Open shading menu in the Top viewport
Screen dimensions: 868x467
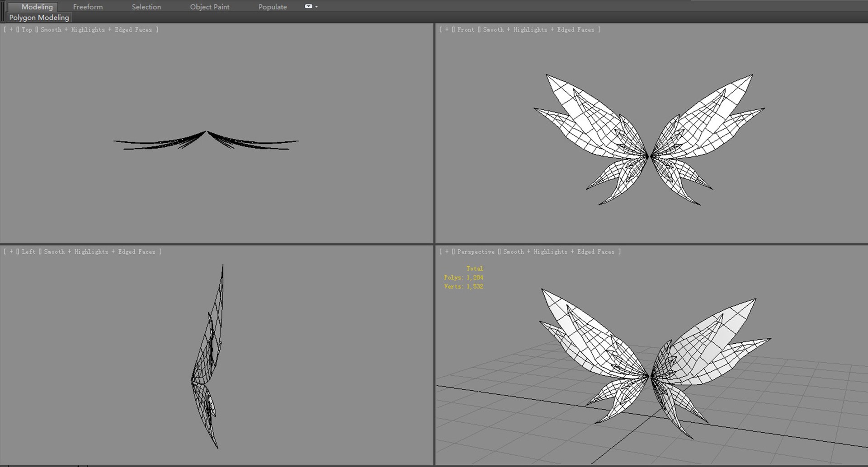(x=96, y=29)
